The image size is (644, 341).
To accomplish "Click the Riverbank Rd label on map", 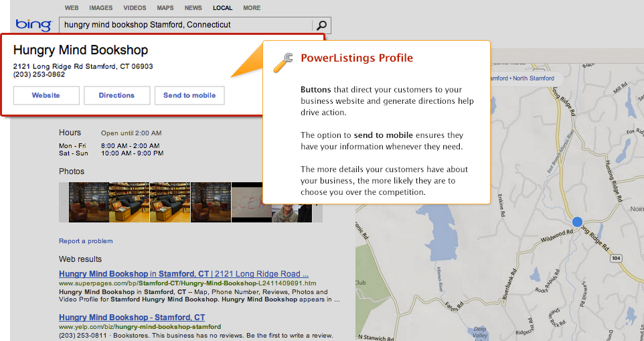I will click(509, 284).
